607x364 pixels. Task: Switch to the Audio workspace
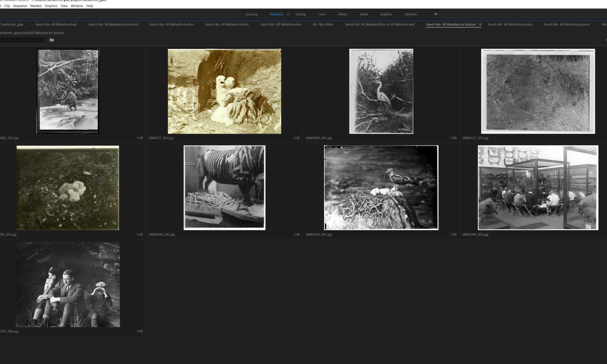coord(364,14)
